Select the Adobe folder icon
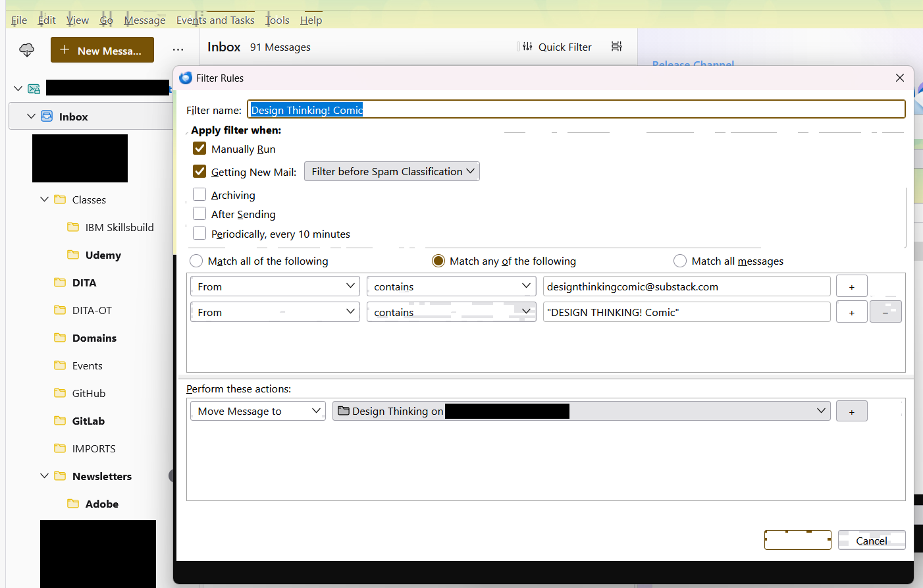This screenshot has width=923, height=588. [73, 504]
